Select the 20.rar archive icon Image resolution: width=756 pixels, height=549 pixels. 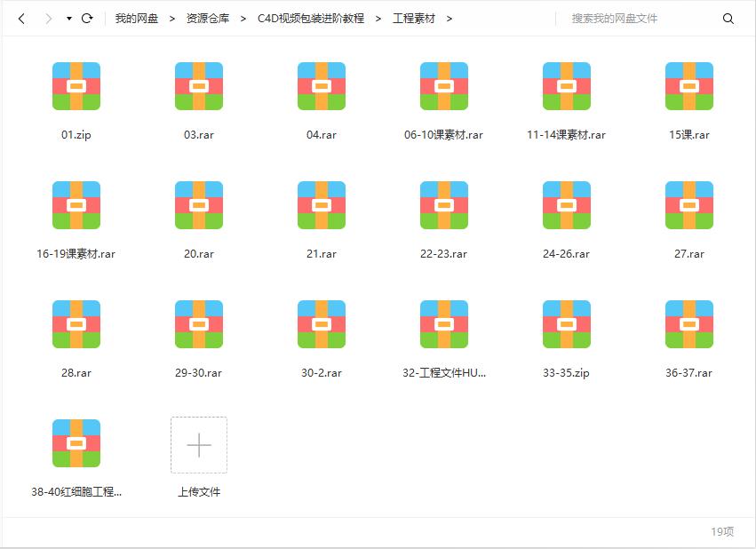pos(199,205)
